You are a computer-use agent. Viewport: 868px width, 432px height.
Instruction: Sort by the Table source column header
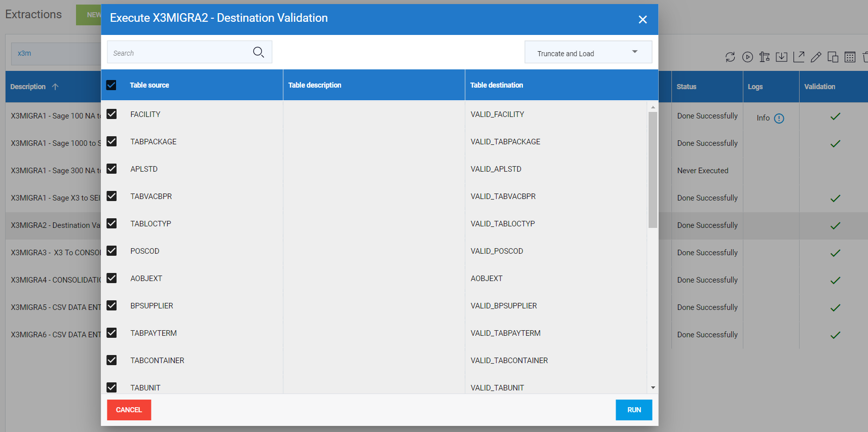pos(149,85)
